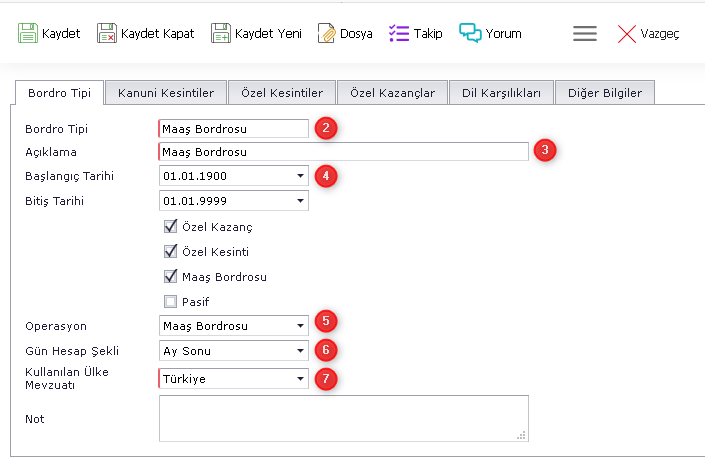Click the Açıklama text field
Screen dimensions: 705x464
pyautogui.click(x=343, y=152)
